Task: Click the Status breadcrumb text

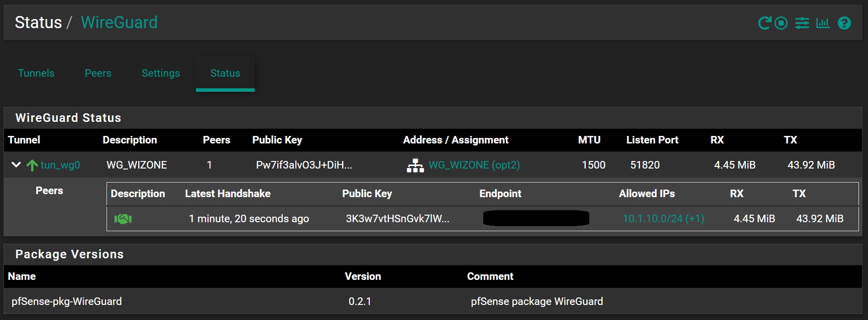Action: pyautogui.click(x=38, y=23)
